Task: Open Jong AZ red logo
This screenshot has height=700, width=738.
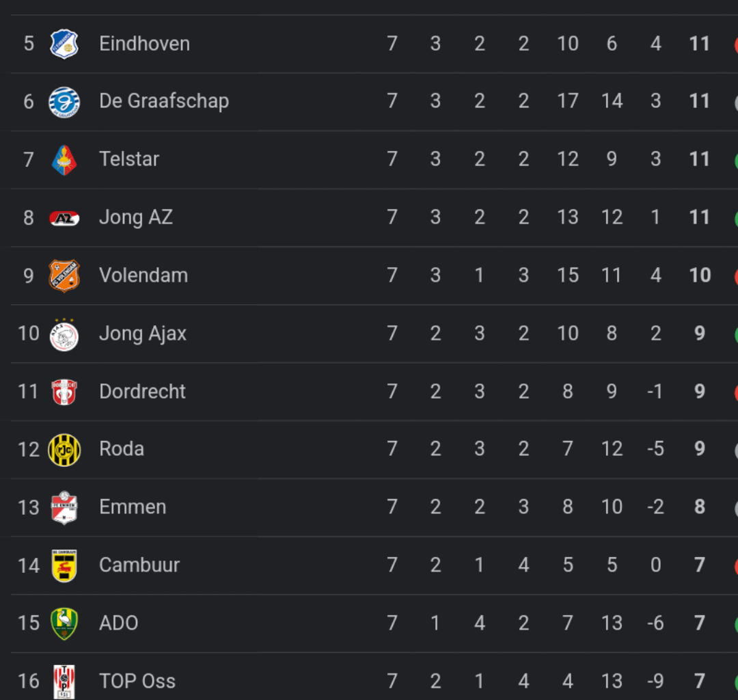Action: (64, 219)
